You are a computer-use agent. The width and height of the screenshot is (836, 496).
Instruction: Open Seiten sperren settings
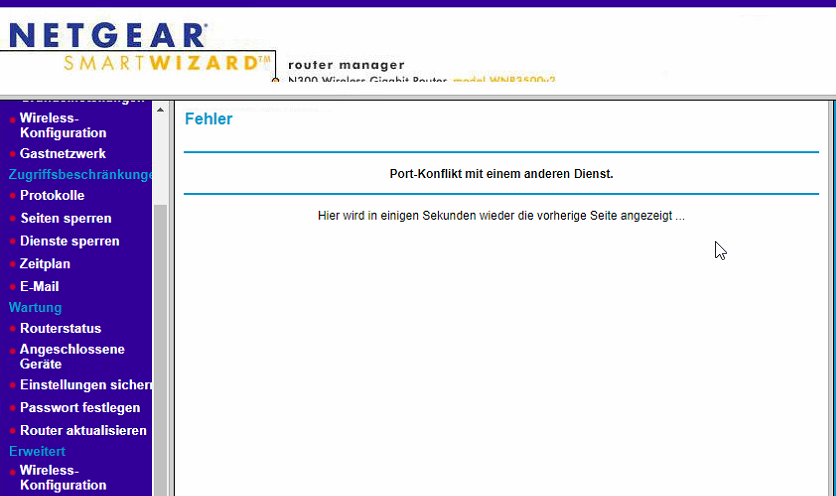[x=66, y=218]
